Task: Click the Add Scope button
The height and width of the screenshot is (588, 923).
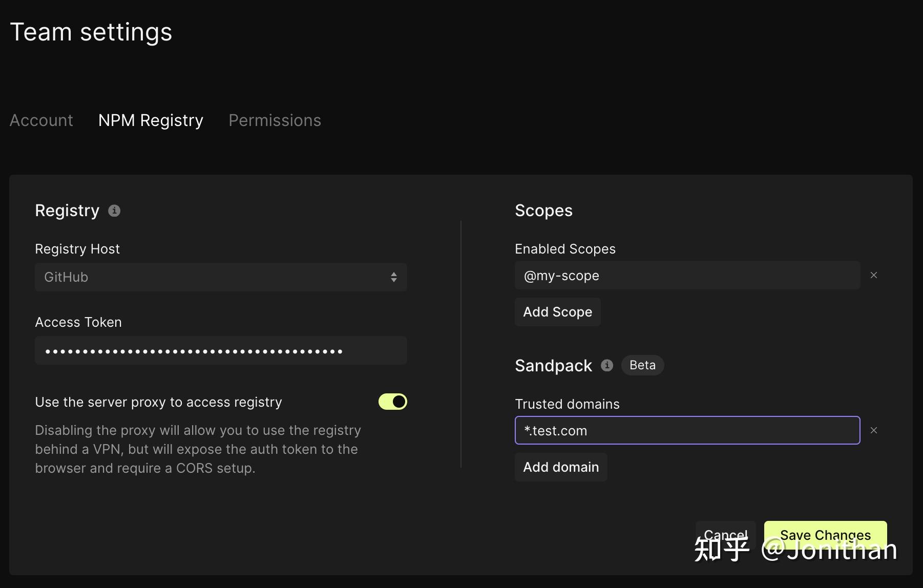Action: [x=557, y=312]
